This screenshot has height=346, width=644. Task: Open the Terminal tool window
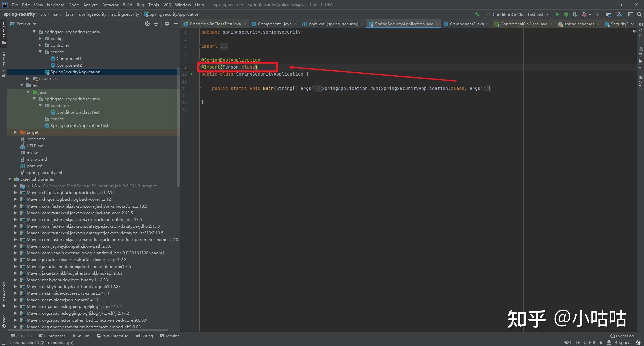point(170,336)
